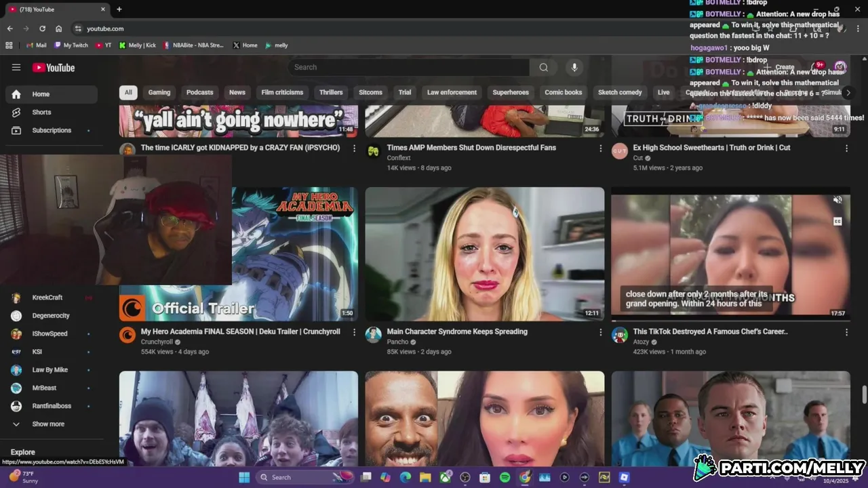The image size is (868, 488).
Task: Open Microsoft Edge from the taskbar
Action: [x=406, y=477]
